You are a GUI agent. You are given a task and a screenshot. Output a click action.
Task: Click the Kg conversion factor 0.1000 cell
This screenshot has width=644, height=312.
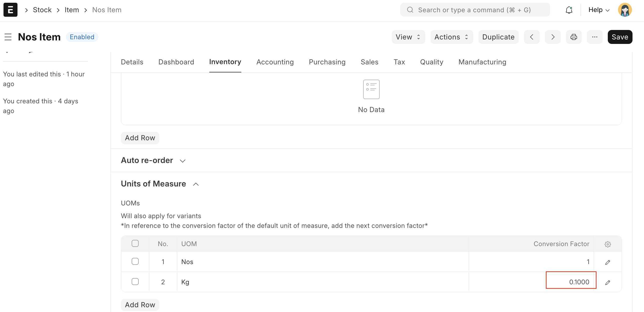tap(571, 282)
